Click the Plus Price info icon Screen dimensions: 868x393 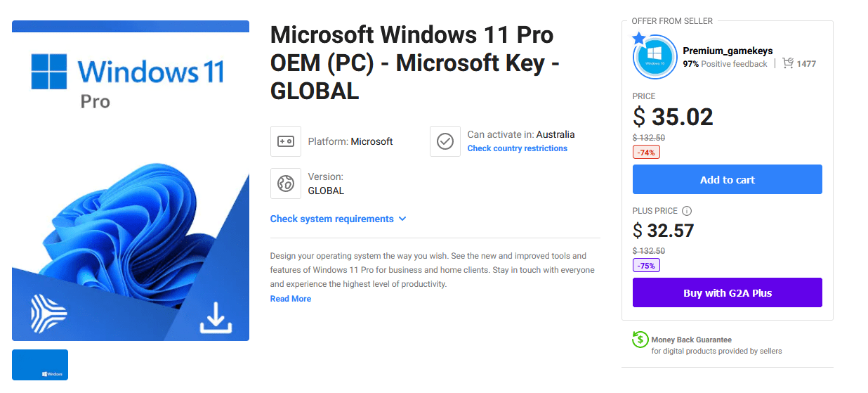point(687,211)
